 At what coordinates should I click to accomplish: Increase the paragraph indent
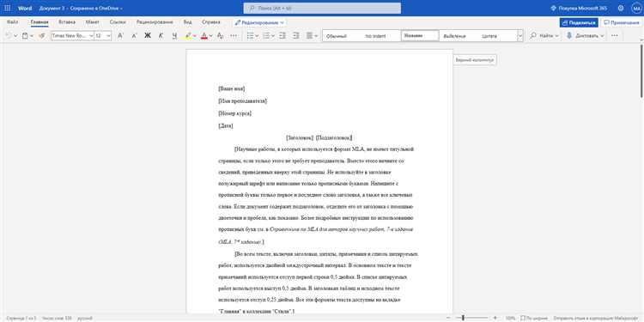click(295, 36)
